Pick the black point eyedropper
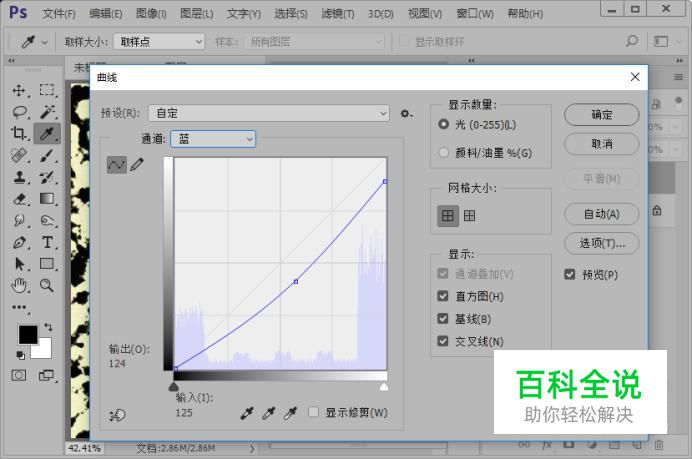The height and width of the screenshot is (459, 692). pos(247,413)
